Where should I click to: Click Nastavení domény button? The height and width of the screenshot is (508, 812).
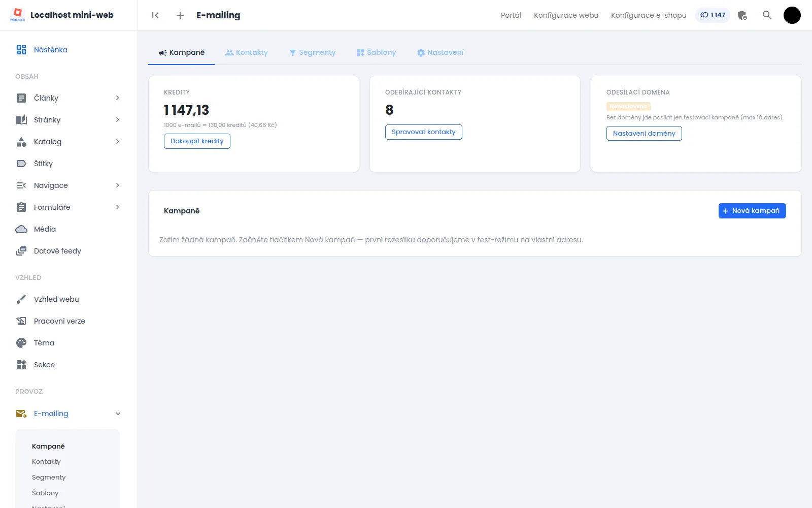point(644,133)
